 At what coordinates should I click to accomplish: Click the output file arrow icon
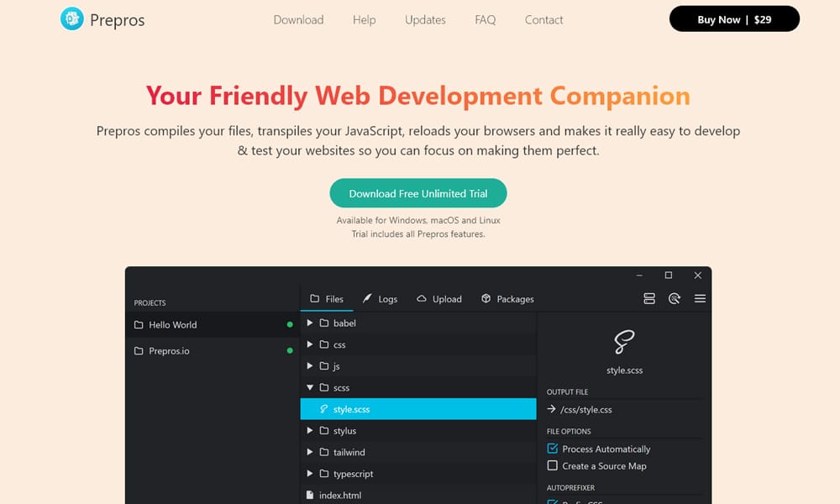[x=552, y=410]
